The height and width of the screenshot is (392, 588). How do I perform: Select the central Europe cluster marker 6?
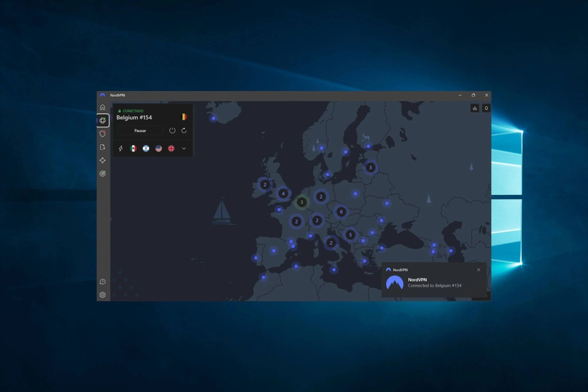(341, 212)
